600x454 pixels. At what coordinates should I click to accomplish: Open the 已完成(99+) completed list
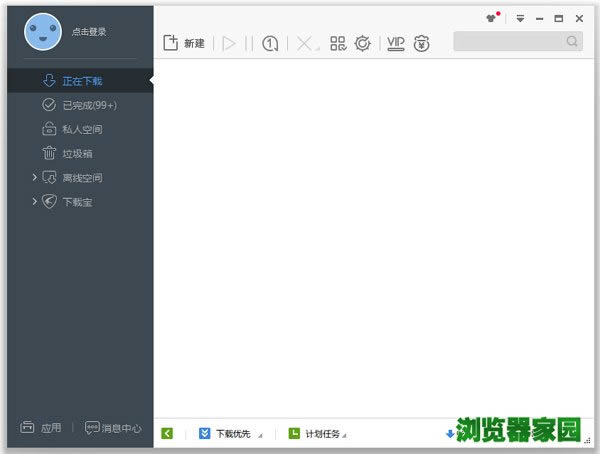pos(80,105)
